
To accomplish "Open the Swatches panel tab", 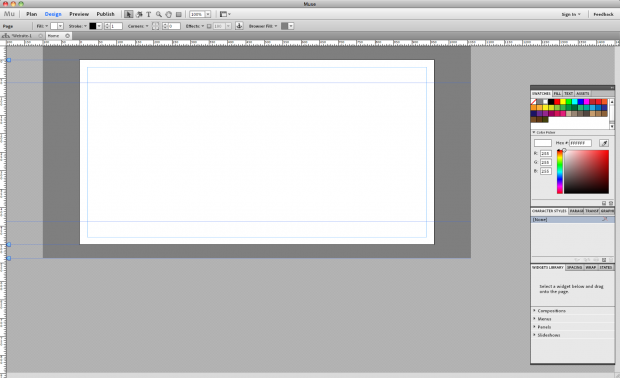I will pos(541,93).
